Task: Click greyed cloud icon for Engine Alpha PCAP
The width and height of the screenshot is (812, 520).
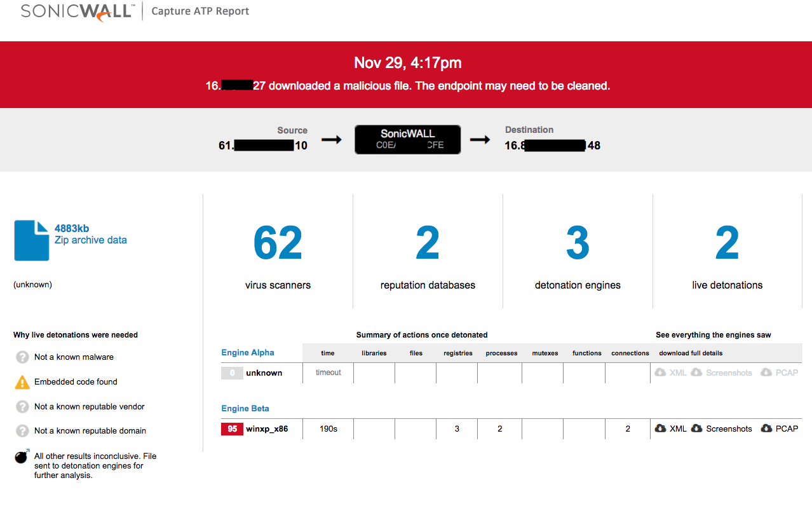Action: coord(766,373)
